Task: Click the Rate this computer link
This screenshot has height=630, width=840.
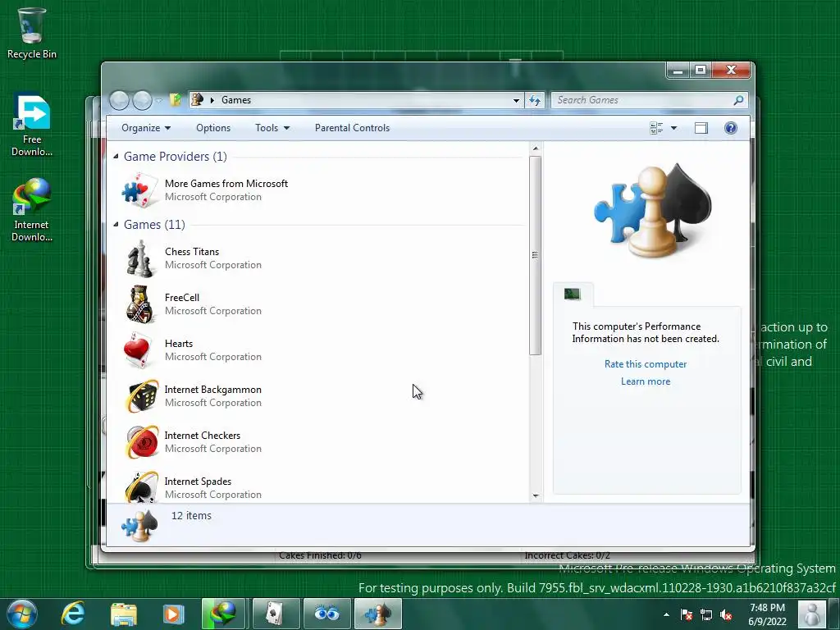Action: [x=646, y=363]
